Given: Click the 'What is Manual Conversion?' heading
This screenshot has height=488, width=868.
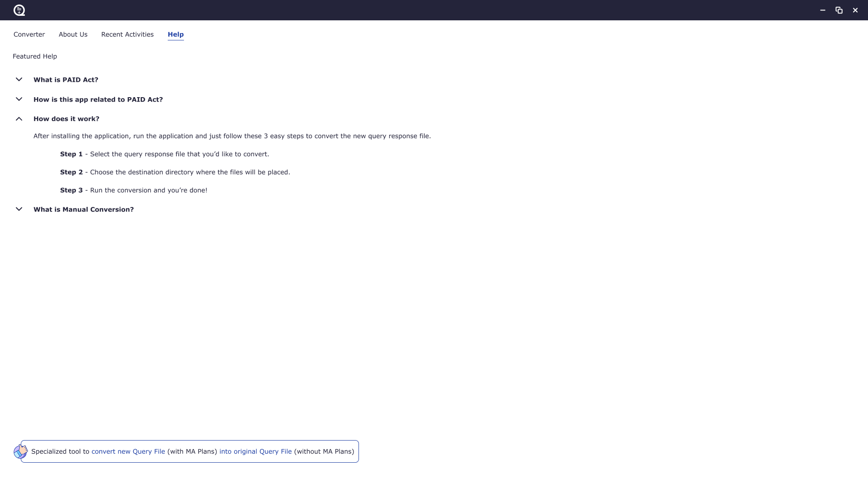Looking at the screenshot, I should pos(84,209).
